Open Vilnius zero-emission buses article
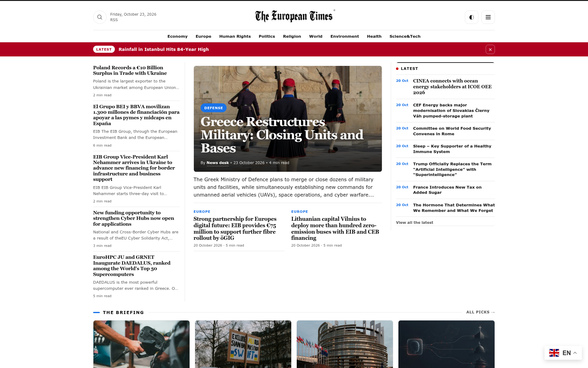The image size is (588, 368). tap(335, 228)
